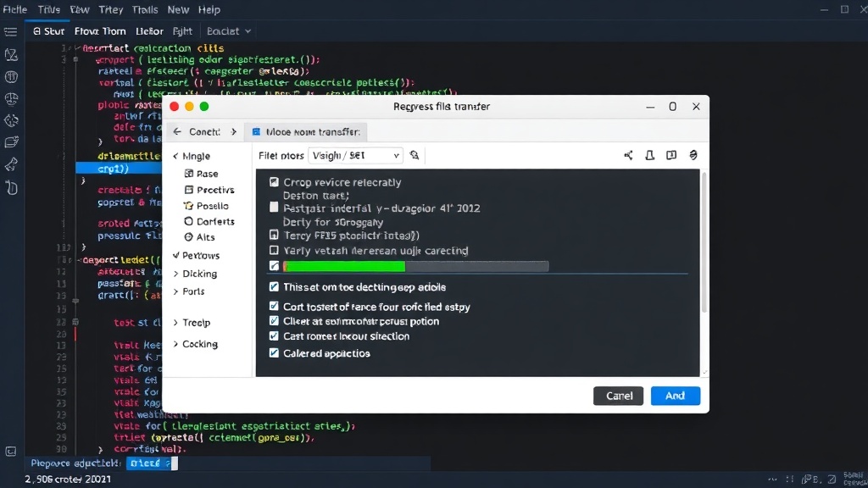Click the bell icon in dialog toolbar
This screenshot has height=488, width=868.
tap(650, 156)
